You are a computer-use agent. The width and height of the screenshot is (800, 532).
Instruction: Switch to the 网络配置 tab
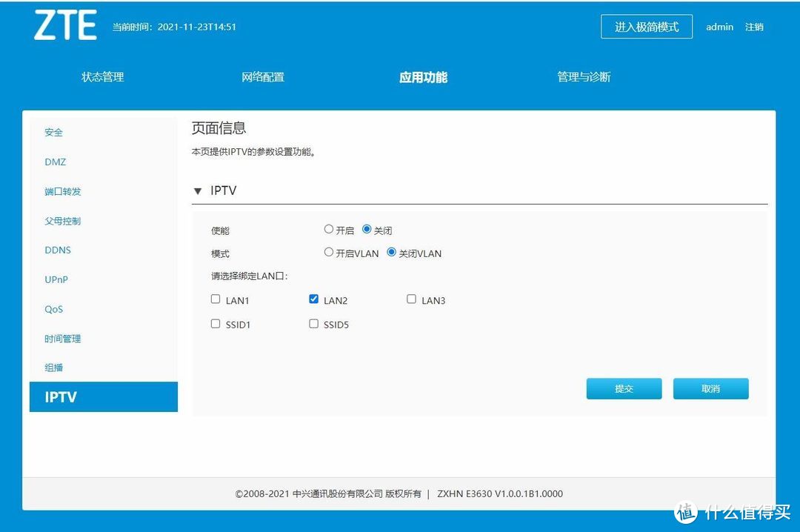click(x=263, y=76)
